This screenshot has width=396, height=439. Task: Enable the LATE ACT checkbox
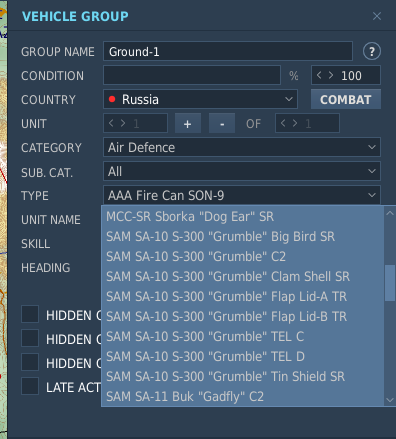(30, 386)
